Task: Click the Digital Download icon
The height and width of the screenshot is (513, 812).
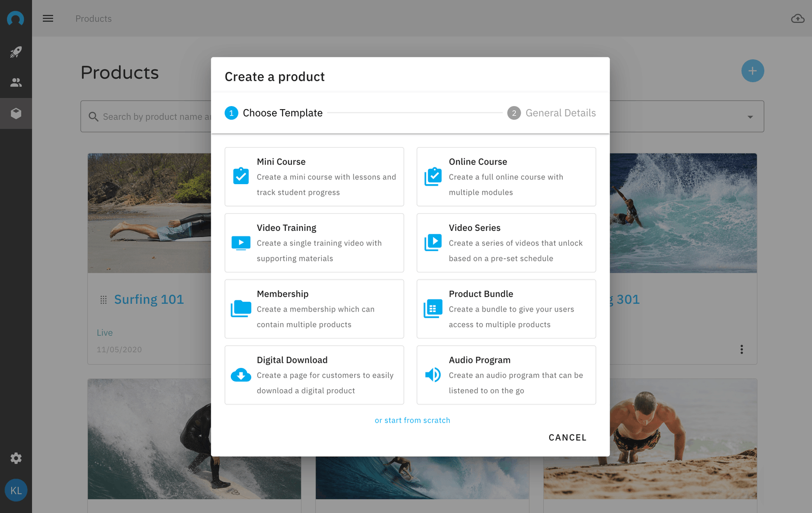Action: 241,375
